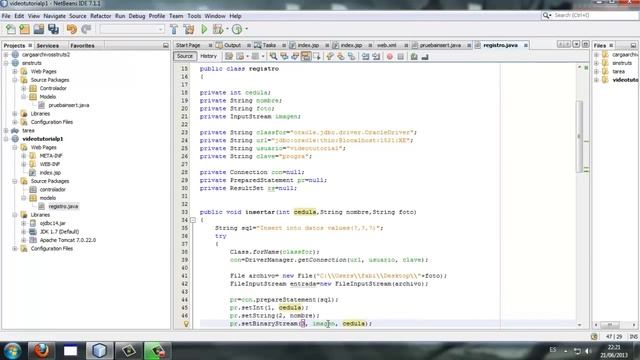Select registro.java in the project tree
Viewport: 640px width, 360px height.
pos(63,206)
